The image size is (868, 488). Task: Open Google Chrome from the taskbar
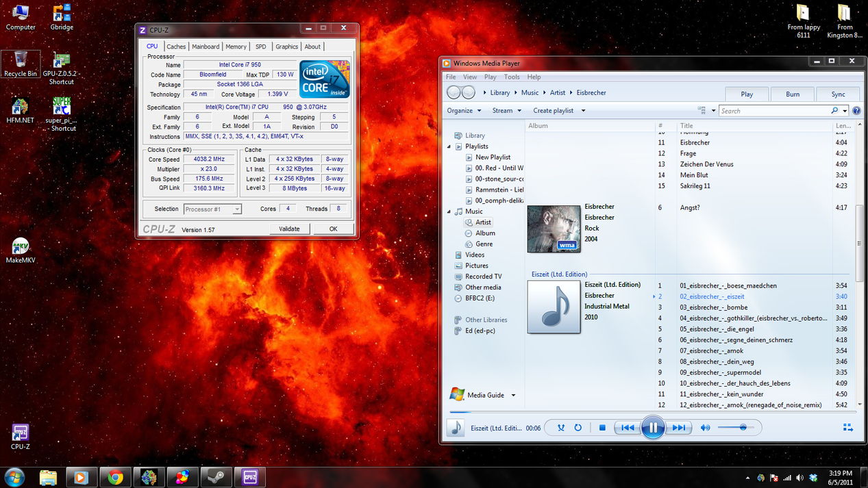pos(115,477)
